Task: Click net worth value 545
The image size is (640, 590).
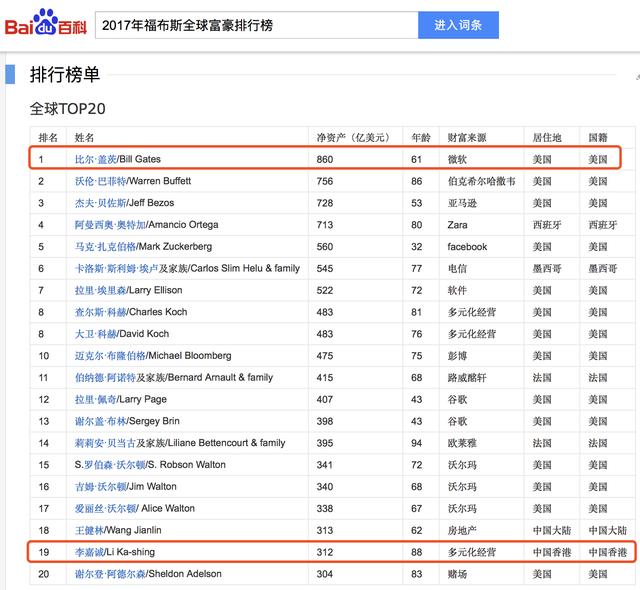Action: (x=324, y=268)
